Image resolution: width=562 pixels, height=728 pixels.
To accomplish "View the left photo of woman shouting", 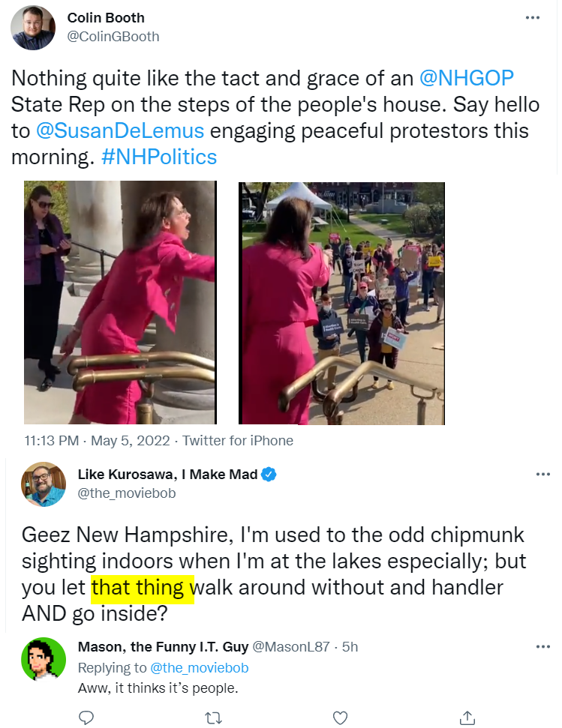I will (120, 302).
